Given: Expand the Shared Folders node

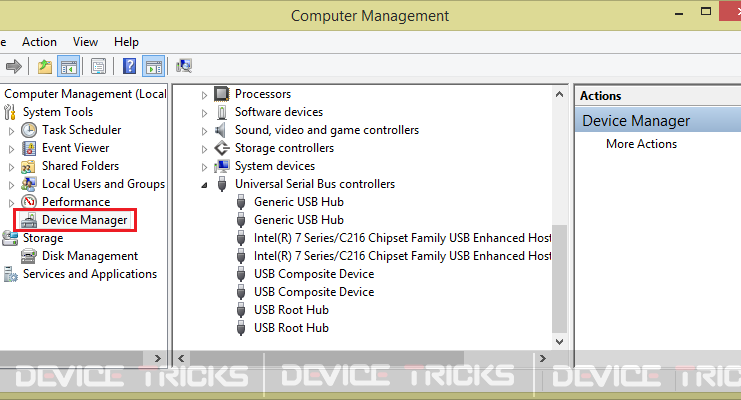Looking at the screenshot, I should pyautogui.click(x=11, y=167).
